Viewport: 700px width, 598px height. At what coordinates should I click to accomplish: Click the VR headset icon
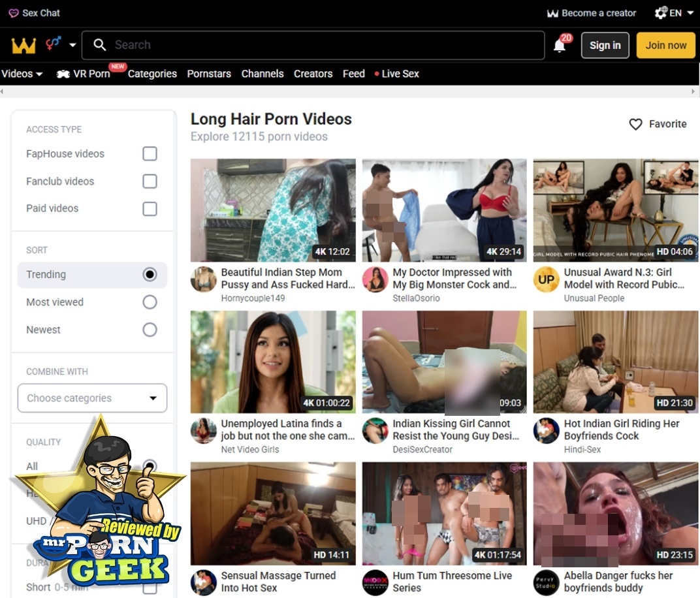point(63,74)
